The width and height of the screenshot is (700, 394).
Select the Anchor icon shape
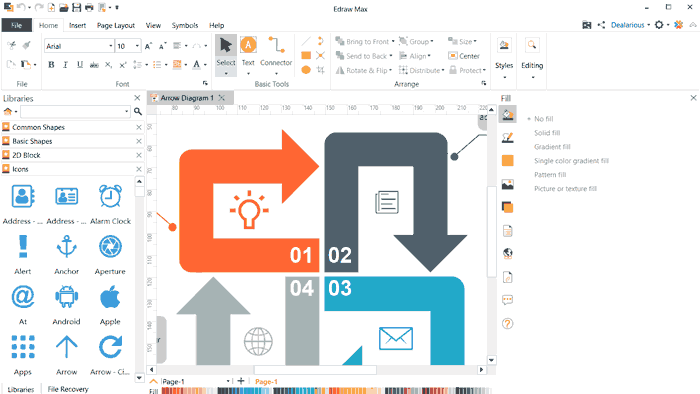tap(67, 246)
